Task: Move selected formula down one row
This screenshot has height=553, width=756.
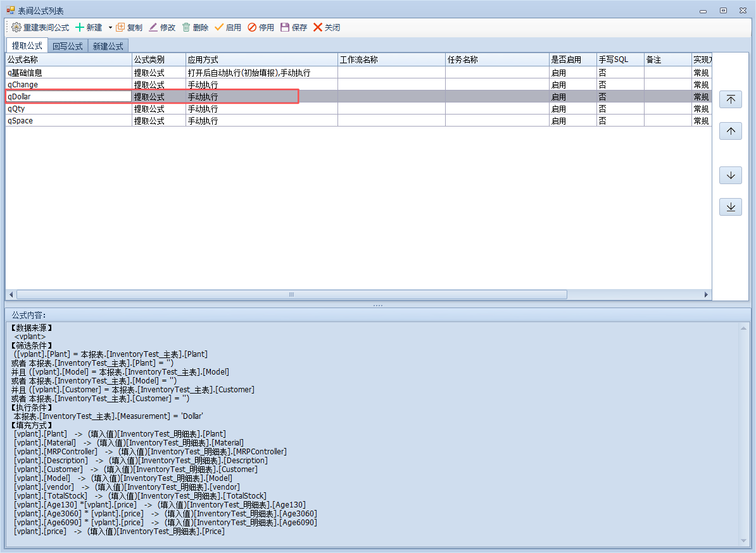Action: [731, 175]
